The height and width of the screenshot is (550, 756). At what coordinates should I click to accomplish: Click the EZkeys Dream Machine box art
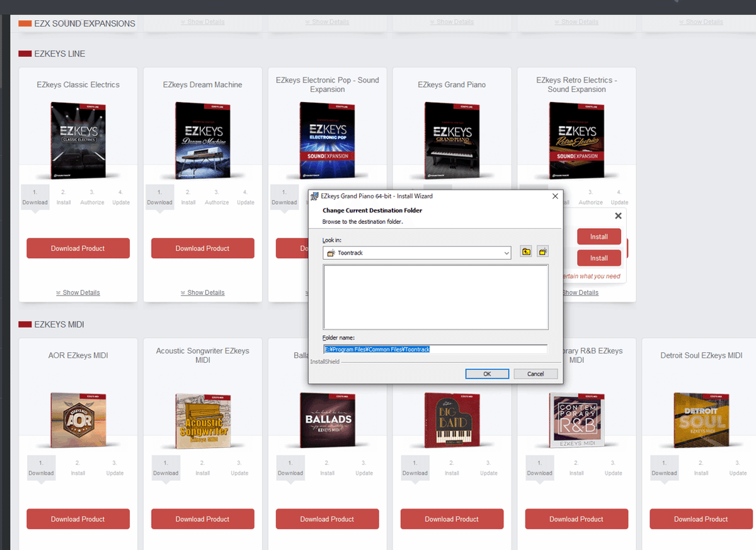pos(202,140)
